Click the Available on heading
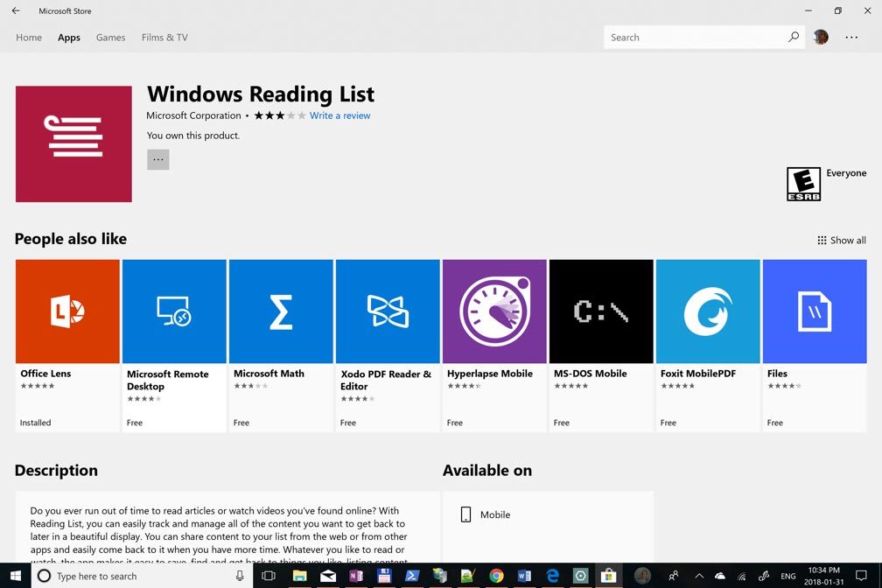Image resolution: width=882 pixels, height=588 pixels. pyautogui.click(x=487, y=471)
